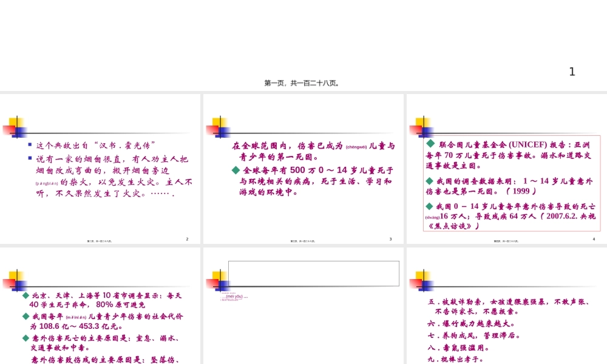Click the red gradient square on slide 5's logo
Image resolution: width=607 pixels, height=364 pixels.
211,283
